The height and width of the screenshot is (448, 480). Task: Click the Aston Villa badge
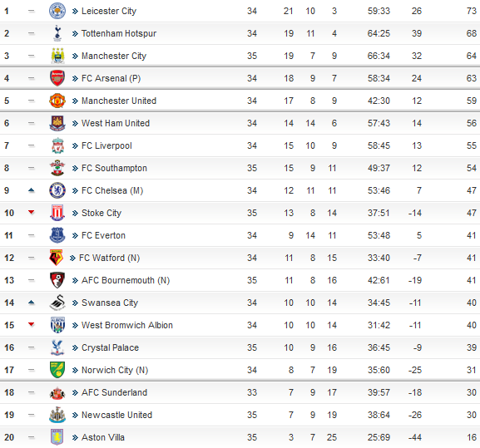point(57,437)
